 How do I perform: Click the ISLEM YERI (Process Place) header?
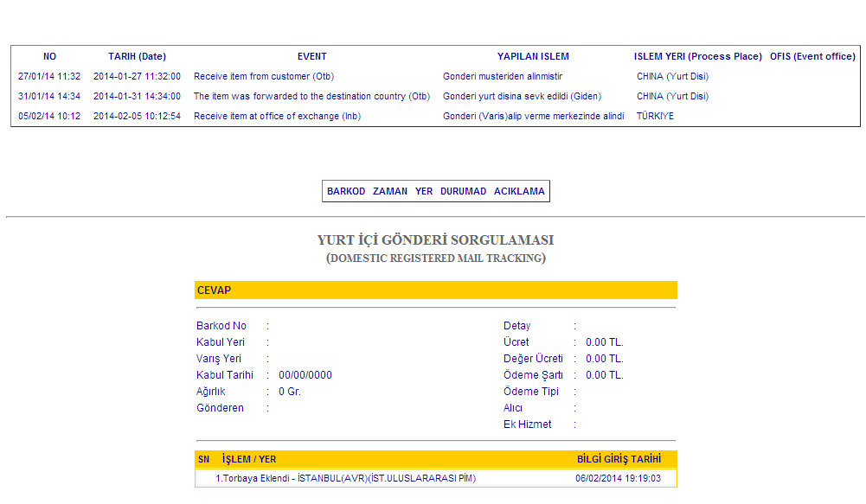(x=698, y=56)
